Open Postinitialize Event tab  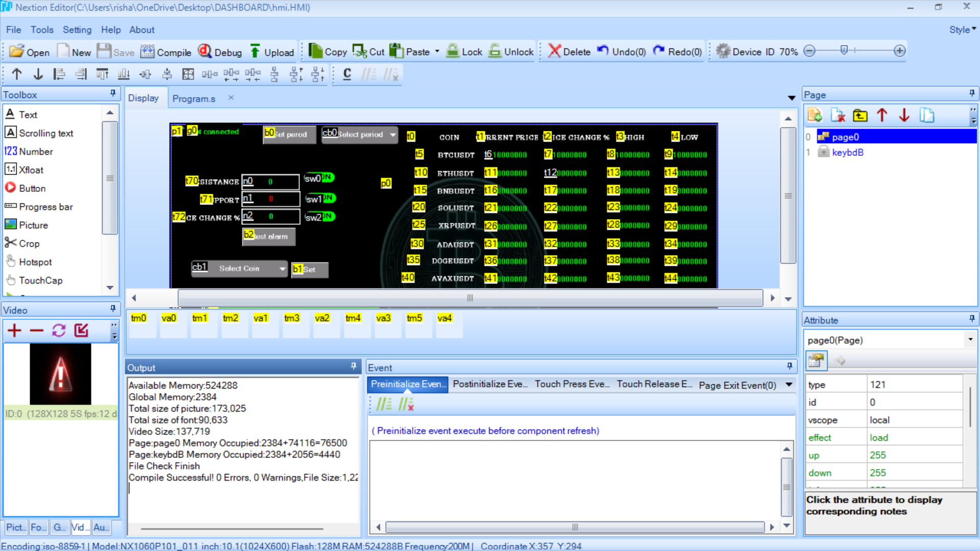490,384
